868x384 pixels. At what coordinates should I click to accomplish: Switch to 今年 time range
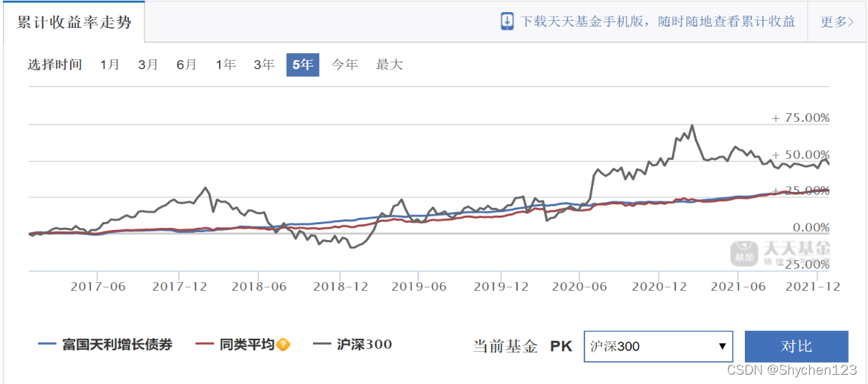pyautogui.click(x=344, y=64)
